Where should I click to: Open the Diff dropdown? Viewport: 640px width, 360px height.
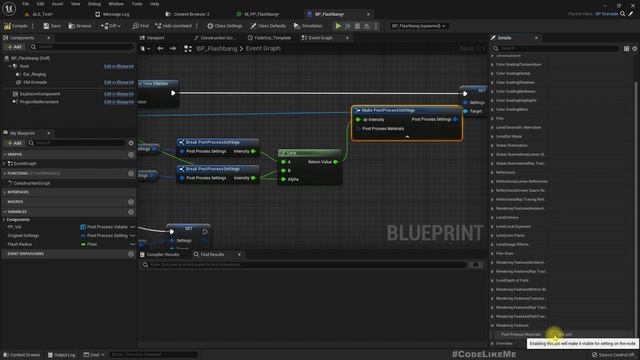click(x=111, y=26)
